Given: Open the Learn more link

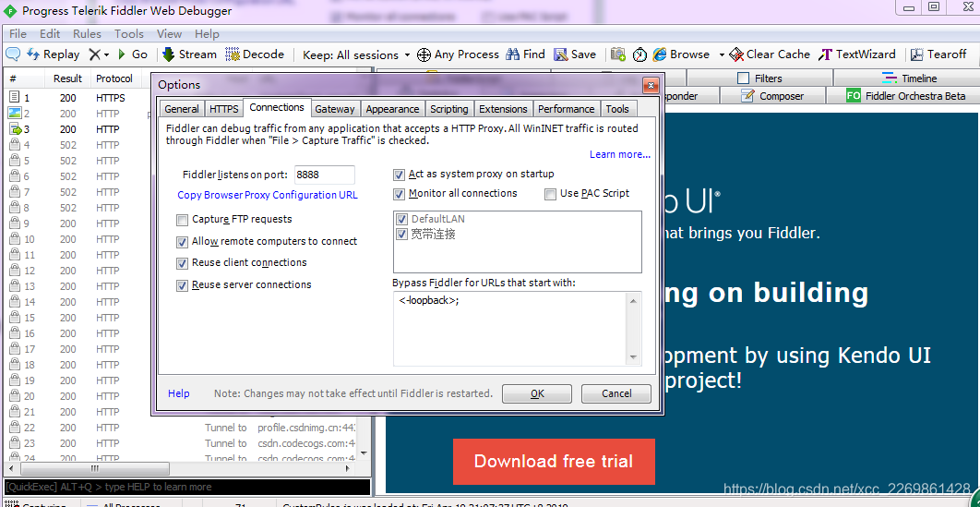Looking at the screenshot, I should (x=620, y=154).
